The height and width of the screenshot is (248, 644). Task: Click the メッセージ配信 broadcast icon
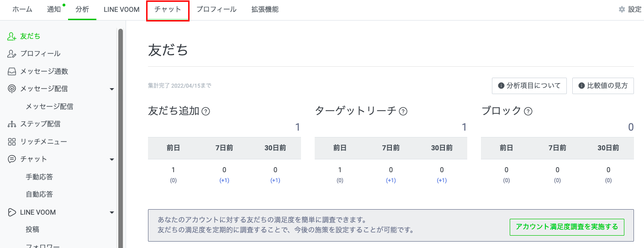(x=12, y=89)
